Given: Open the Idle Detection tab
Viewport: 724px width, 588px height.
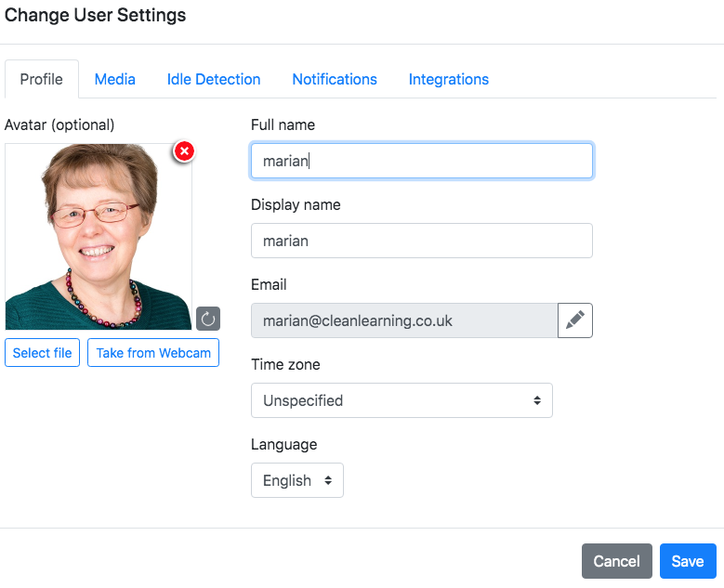Looking at the screenshot, I should click(x=214, y=79).
